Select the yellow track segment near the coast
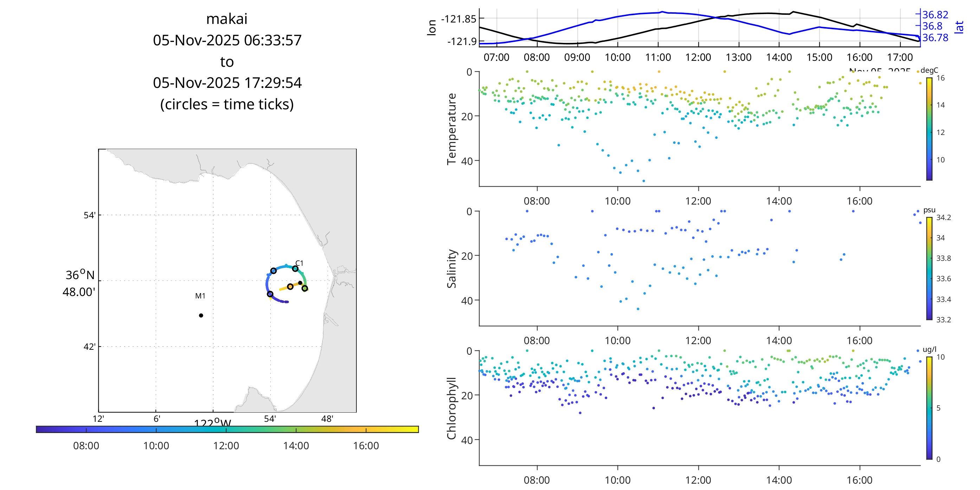The width and height of the screenshot is (980, 490). click(283, 289)
